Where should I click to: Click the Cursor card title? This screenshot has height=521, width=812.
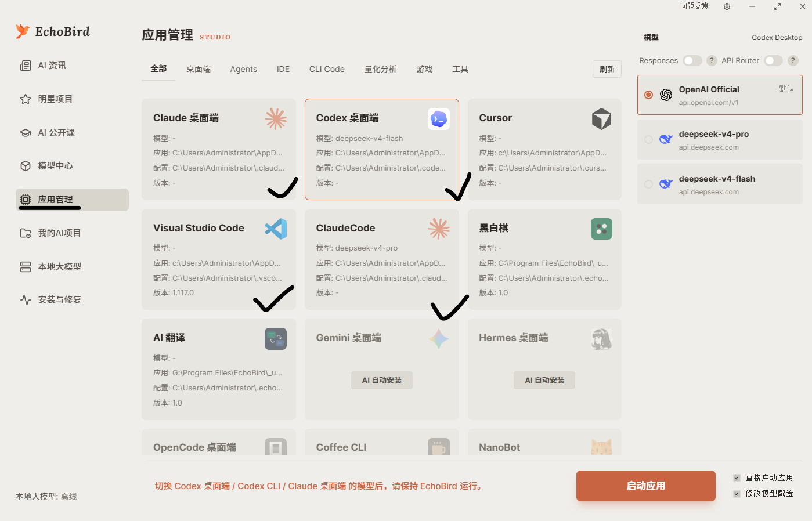pos(495,118)
